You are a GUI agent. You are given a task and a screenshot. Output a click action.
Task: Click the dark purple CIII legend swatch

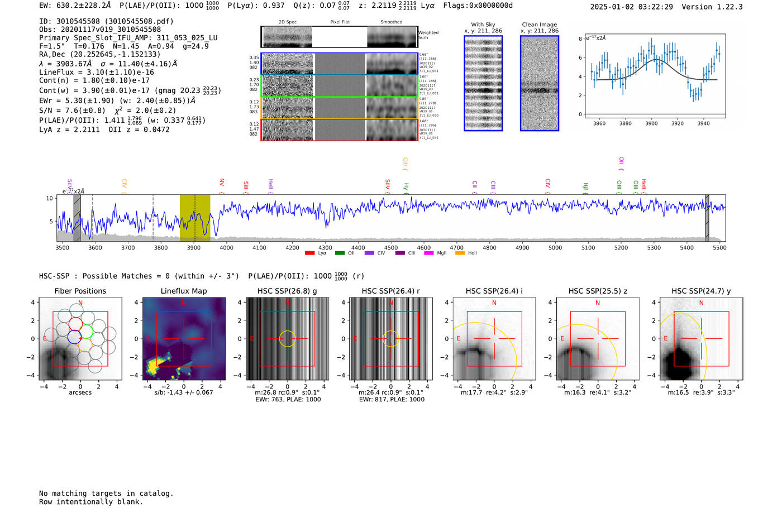400,253
